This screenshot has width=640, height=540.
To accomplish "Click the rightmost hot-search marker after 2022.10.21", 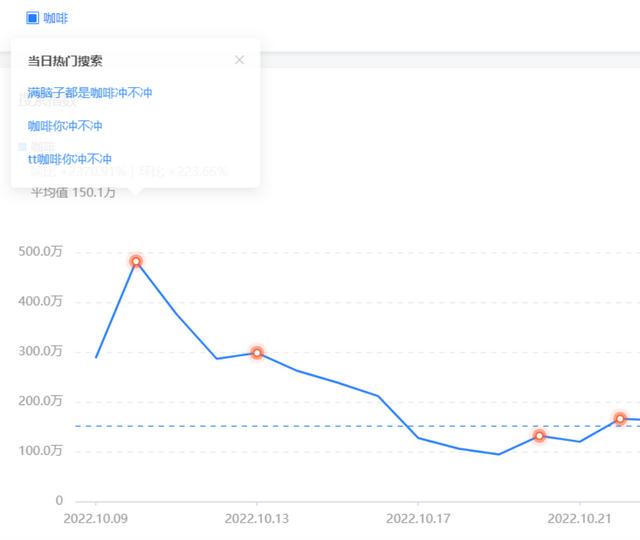I will 620,418.
